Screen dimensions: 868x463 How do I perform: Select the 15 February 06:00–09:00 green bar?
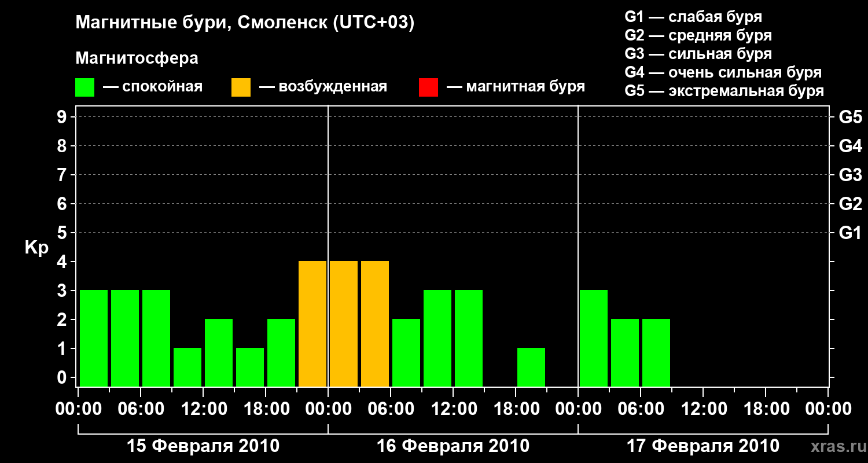pyautogui.click(x=156, y=338)
